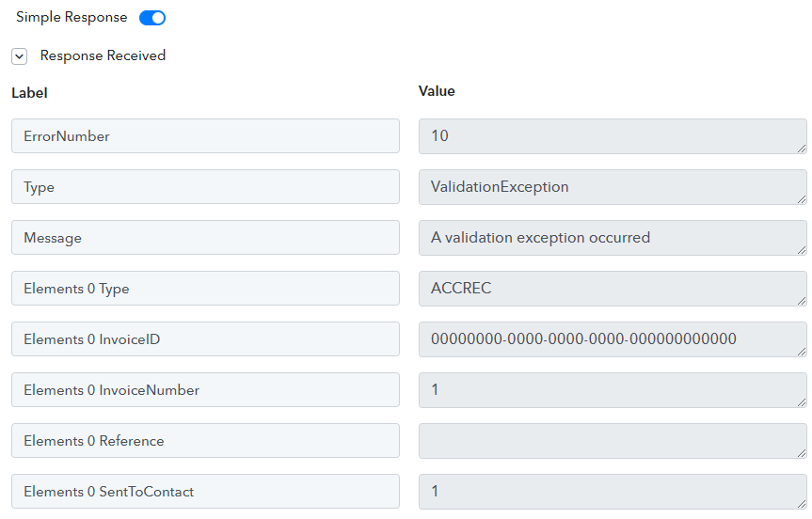
Task: Collapse the Response Received section
Action: tap(19, 55)
